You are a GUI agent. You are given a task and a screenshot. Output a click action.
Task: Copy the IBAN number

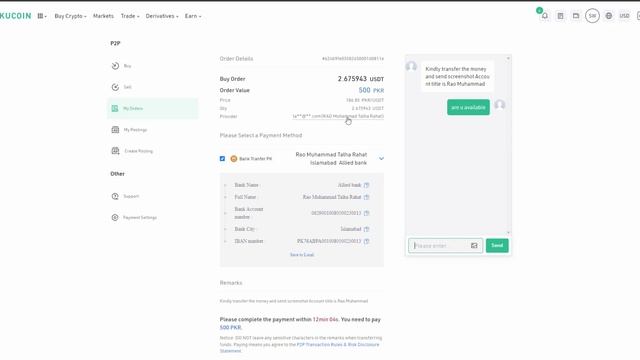366,241
